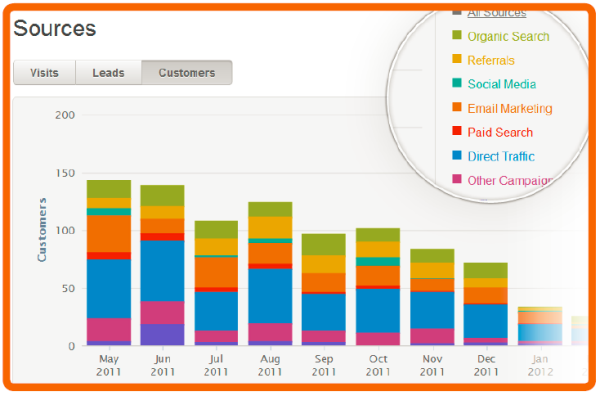600x396 pixels.
Task: Click the May 2011 stacked bar
Action: [x=109, y=263]
